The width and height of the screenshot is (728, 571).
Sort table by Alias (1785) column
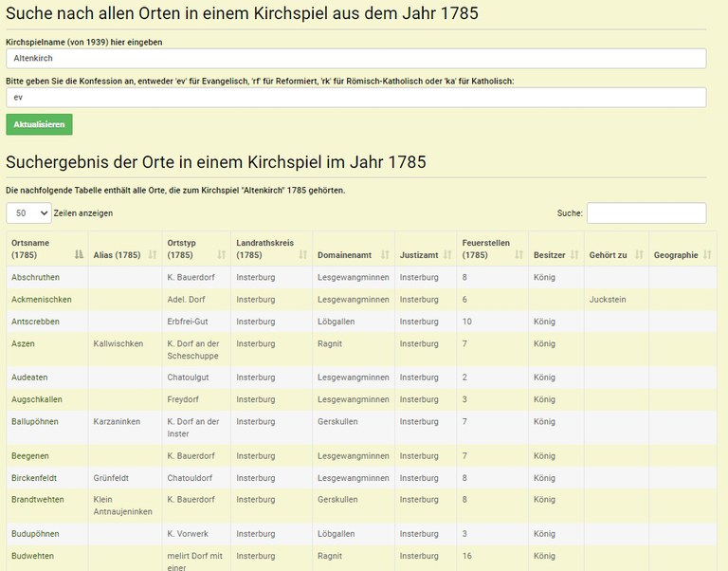pyautogui.click(x=125, y=249)
